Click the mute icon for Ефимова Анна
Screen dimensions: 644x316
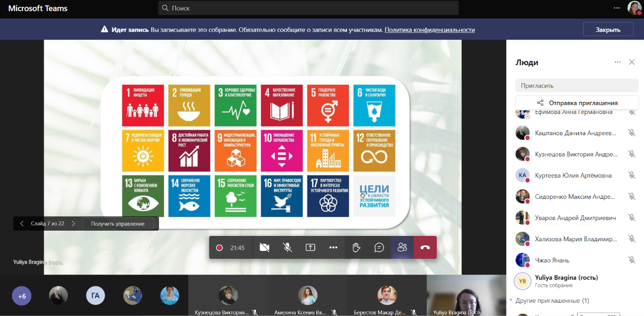[x=632, y=112]
